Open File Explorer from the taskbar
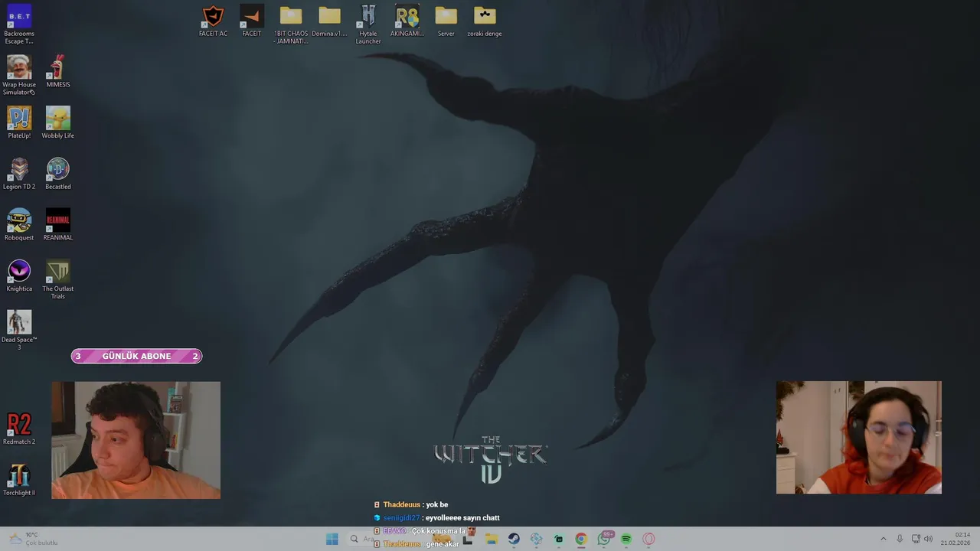The width and height of the screenshot is (980, 551). point(492,539)
